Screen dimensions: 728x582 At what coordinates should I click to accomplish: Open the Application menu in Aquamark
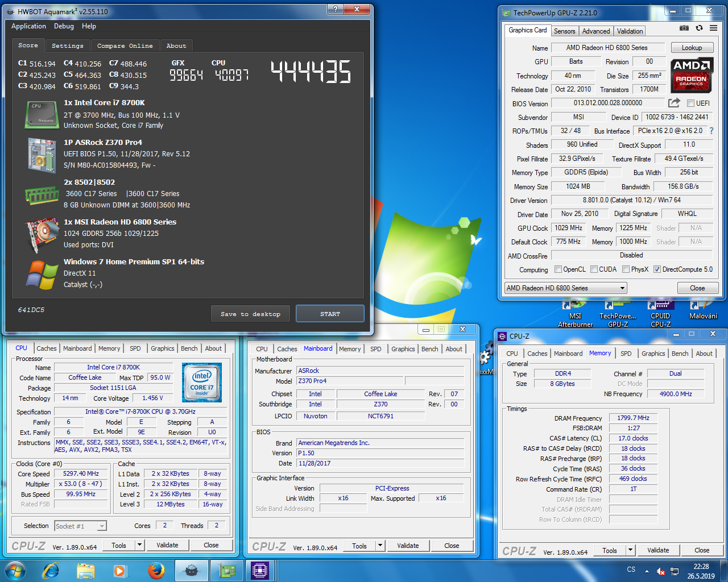coord(28,26)
